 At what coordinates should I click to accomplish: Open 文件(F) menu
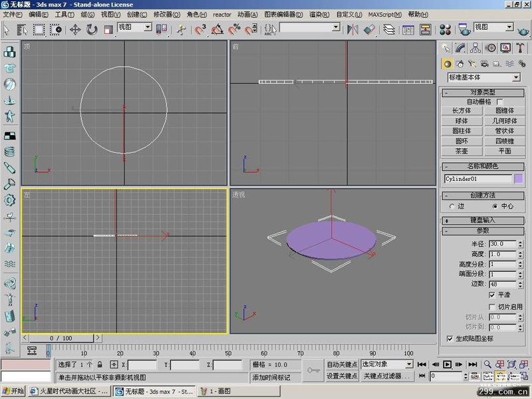(13, 15)
